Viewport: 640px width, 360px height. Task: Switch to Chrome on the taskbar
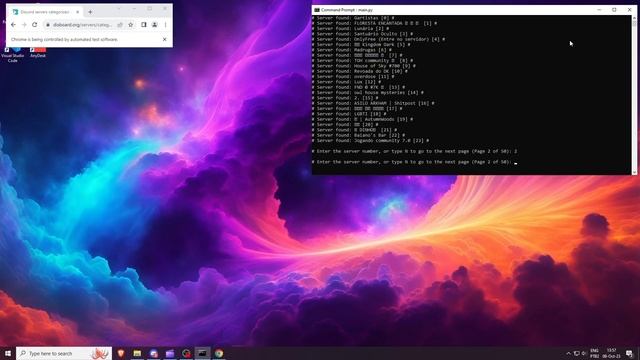click(219, 353)
